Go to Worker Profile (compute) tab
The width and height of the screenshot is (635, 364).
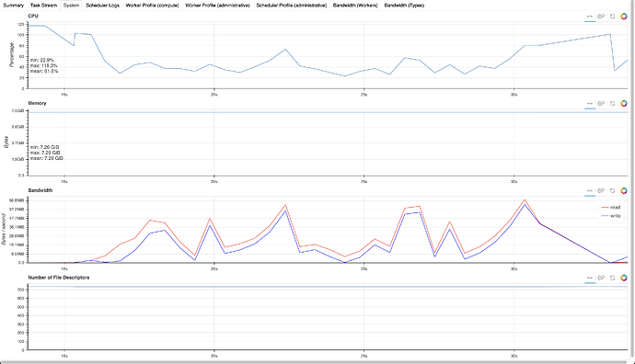(x=152, y=6)
